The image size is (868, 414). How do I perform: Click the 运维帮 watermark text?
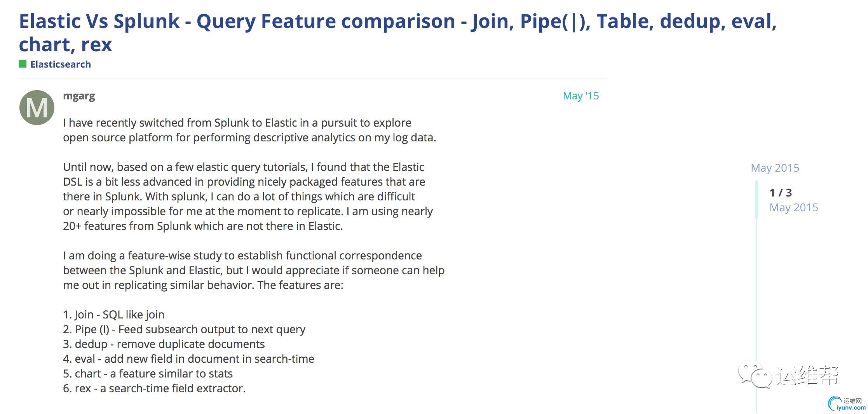click(x=808, y=376)
